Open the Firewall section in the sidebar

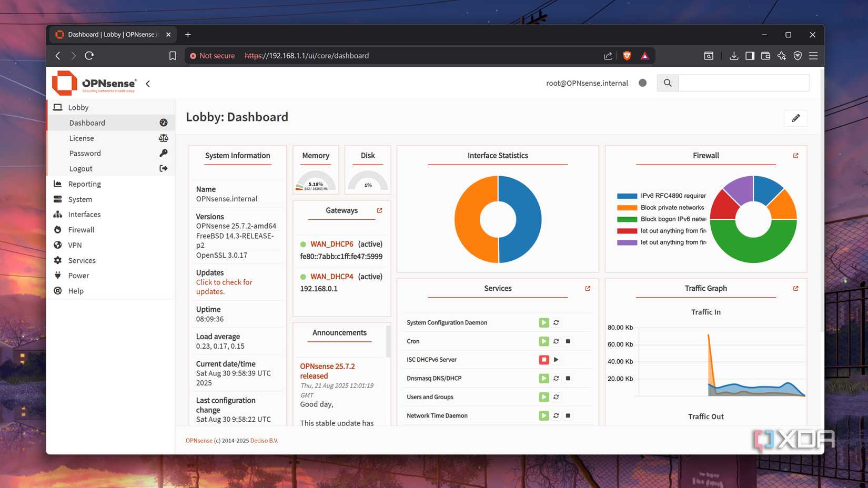(80, 229)
